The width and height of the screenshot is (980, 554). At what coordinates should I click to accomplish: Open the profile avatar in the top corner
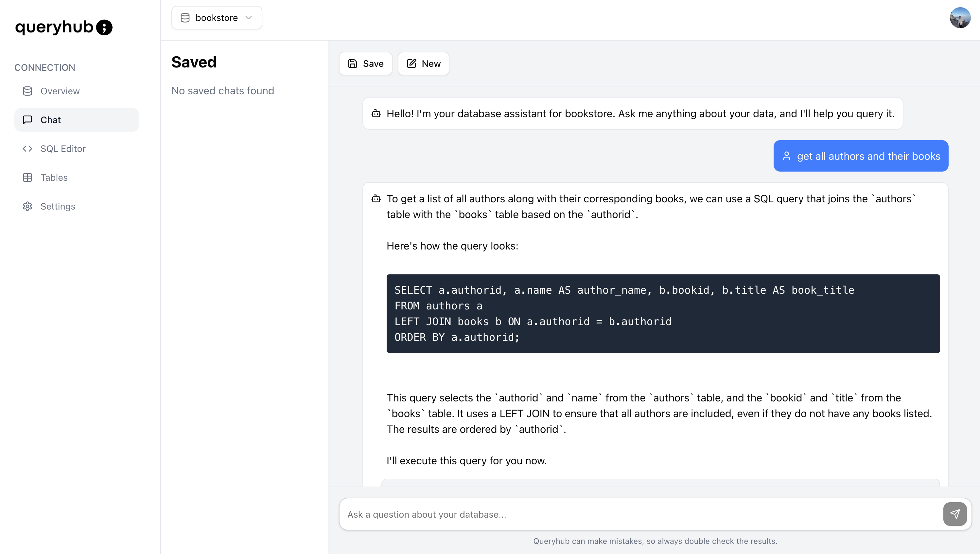[960, 17]
